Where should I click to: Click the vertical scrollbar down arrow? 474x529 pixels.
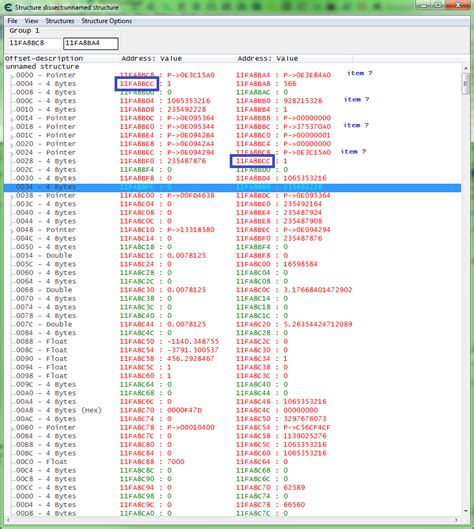(x=466, y=511)
